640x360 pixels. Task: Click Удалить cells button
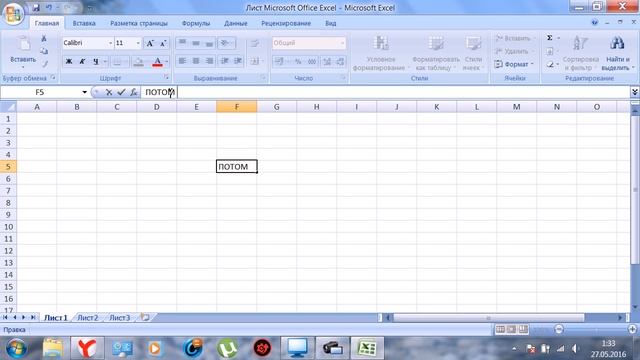click(513, 51)
